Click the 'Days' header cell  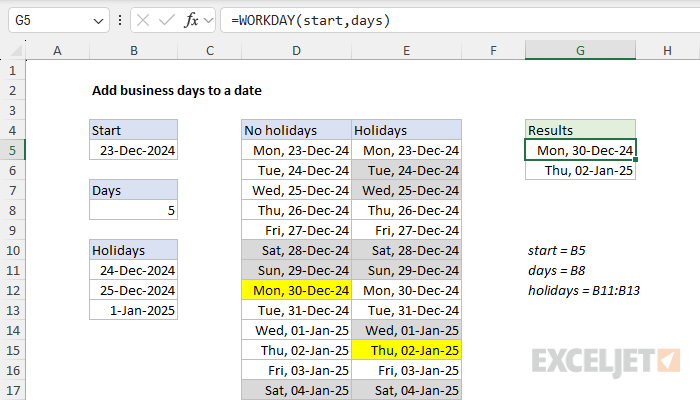(x=133, y=191)
